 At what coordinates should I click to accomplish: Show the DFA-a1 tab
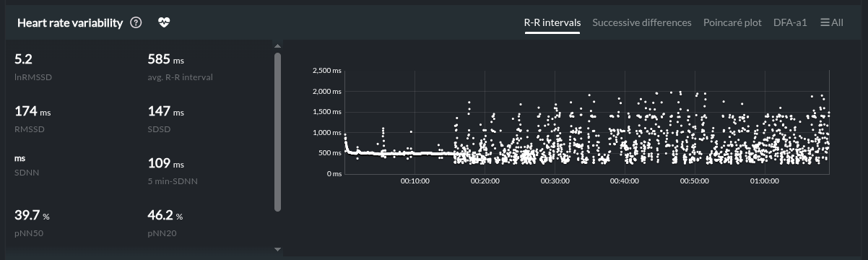[790, 22]
